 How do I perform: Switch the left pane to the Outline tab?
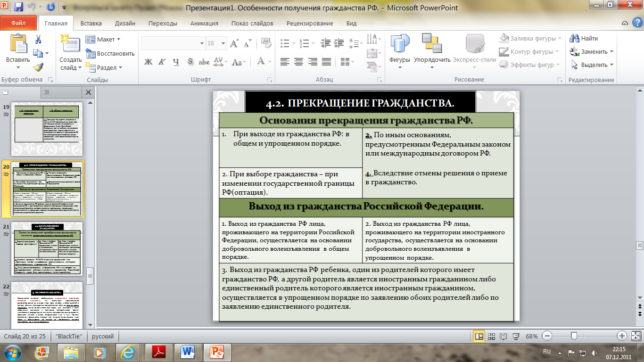tap(47, 92)
